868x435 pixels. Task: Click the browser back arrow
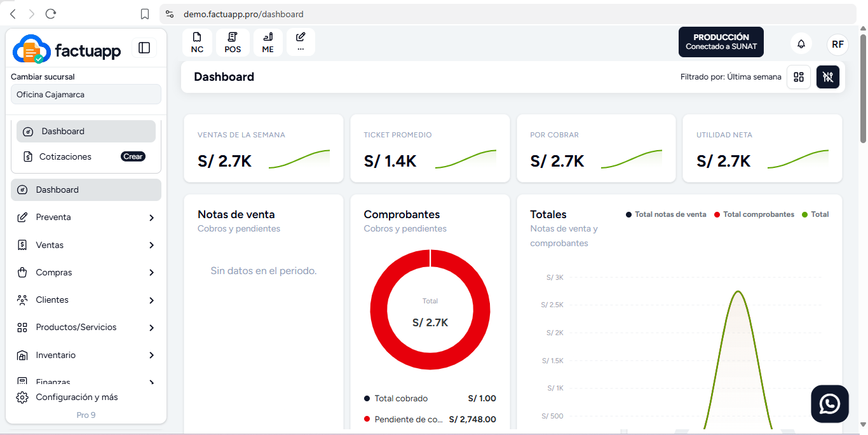click(x=13, y=14)
